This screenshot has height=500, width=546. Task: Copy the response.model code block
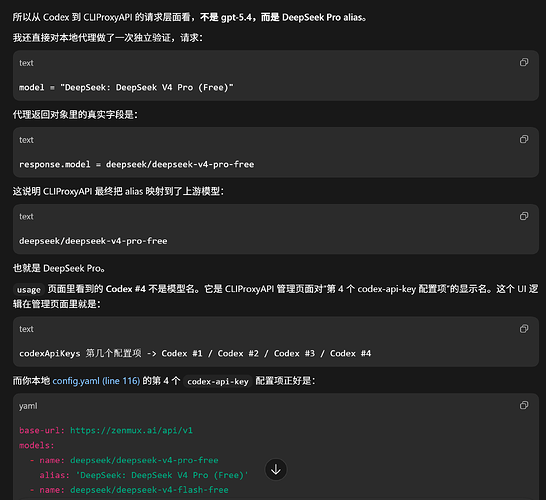tap(524, 139)
